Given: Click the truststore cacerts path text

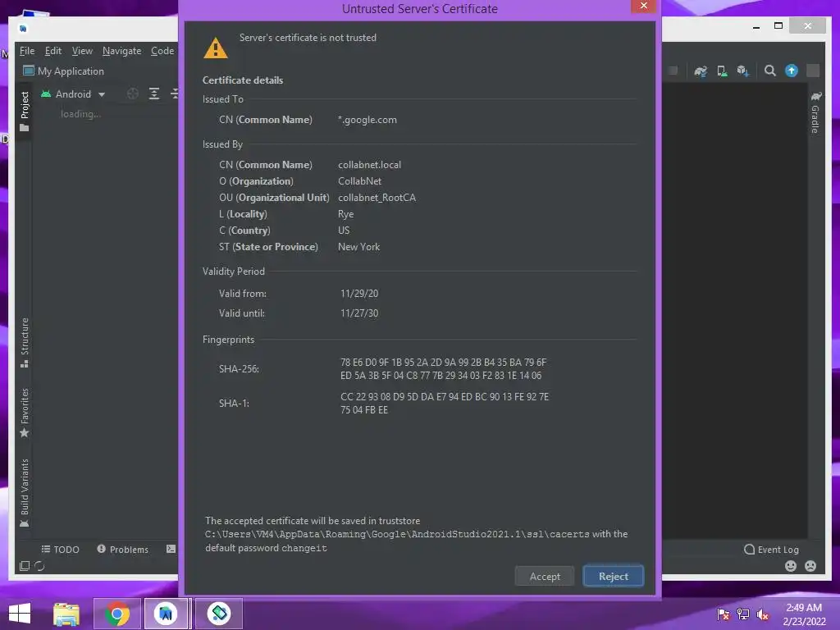Looking at the screenshot, I should coord(397,534).
